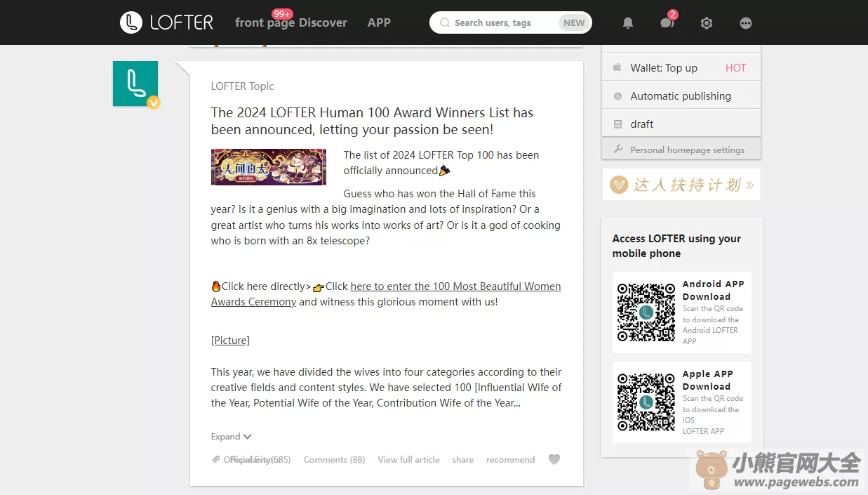This screenshot has width=868, height=495.
Task: Click the wallet icon beside Top up
Action: [x=617, y=68]
